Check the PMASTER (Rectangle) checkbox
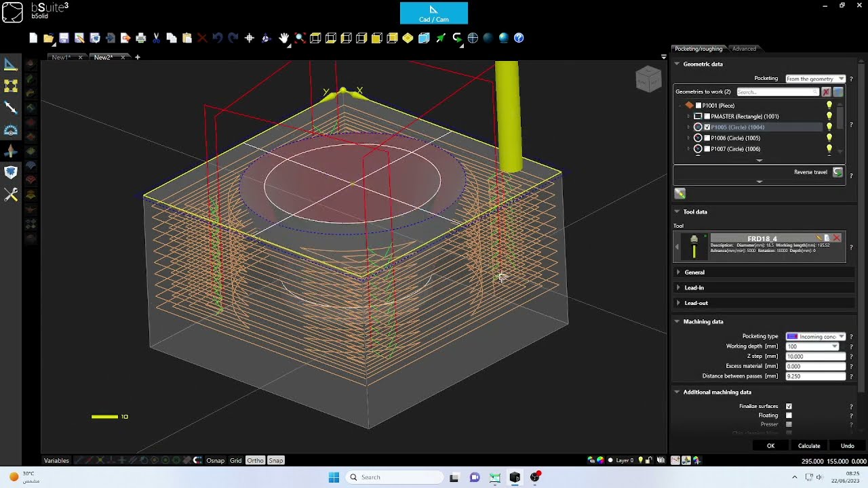This screenshot has height=488, width=868. point(707,116)
